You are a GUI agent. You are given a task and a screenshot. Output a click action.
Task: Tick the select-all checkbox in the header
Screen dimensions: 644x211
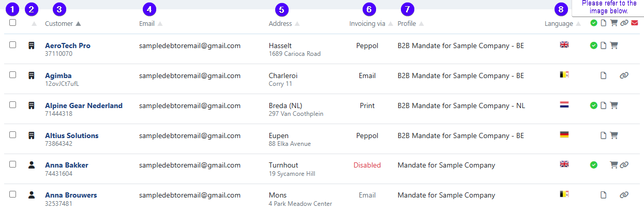coord(13,23)
